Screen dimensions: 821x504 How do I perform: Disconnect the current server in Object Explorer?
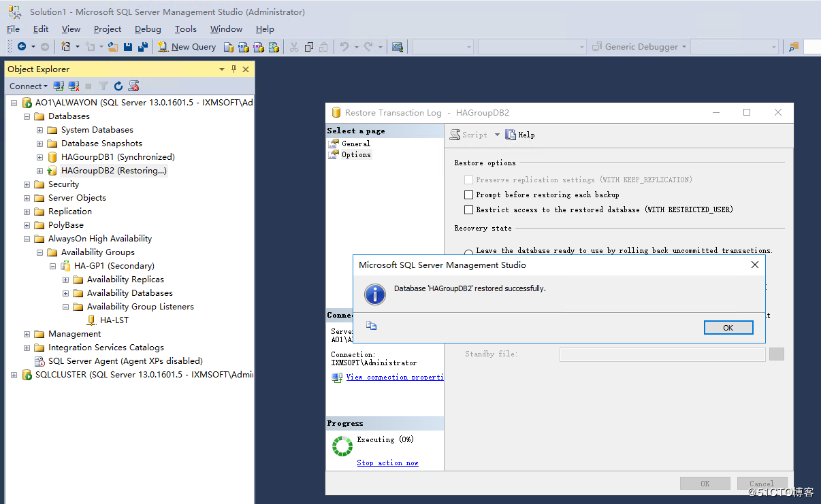[74, 86]
